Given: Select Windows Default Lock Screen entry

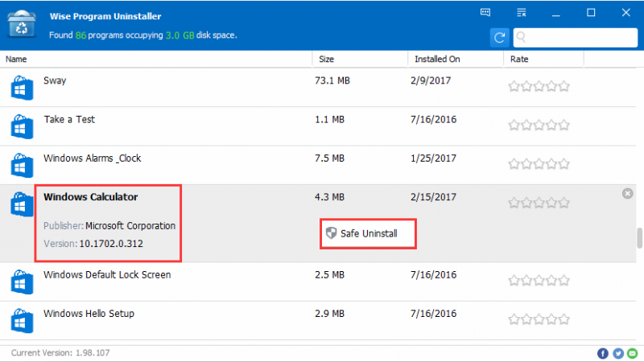Looking at the screenshot, I should [x=318, y=282].
